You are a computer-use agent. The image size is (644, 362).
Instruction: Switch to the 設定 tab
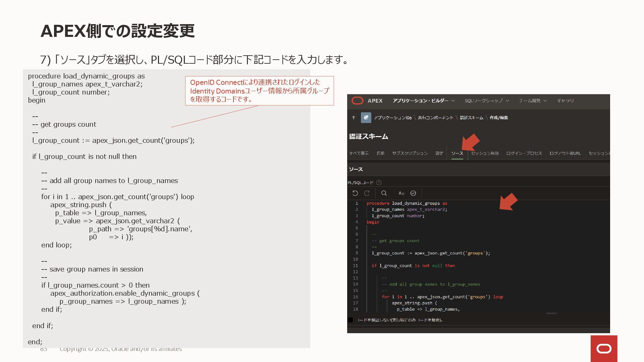[439, 153]
